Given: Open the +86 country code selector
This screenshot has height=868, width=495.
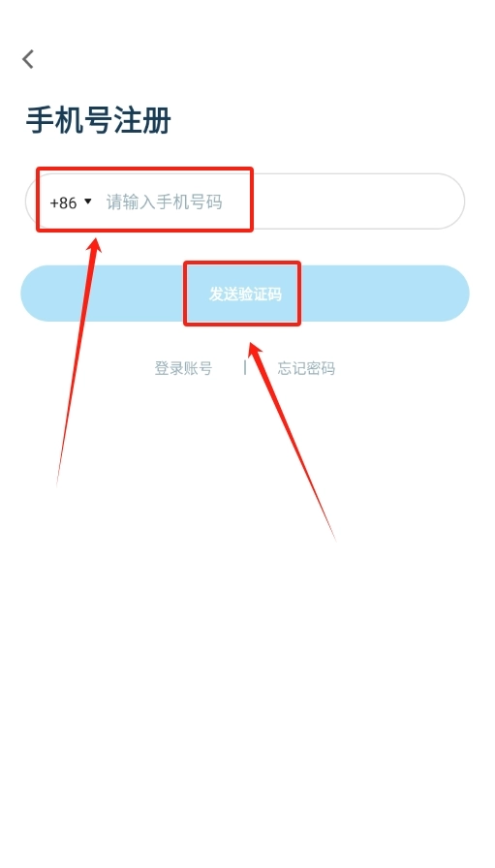Looking at the screenshot, I should 71,202.
